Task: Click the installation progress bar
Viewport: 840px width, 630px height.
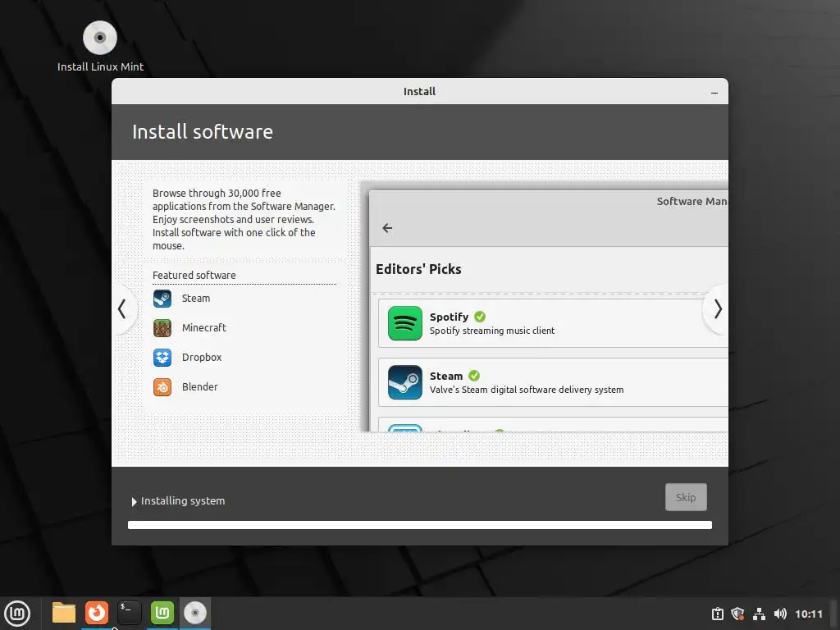Action: pyautogui.click(x=419, y=525)
